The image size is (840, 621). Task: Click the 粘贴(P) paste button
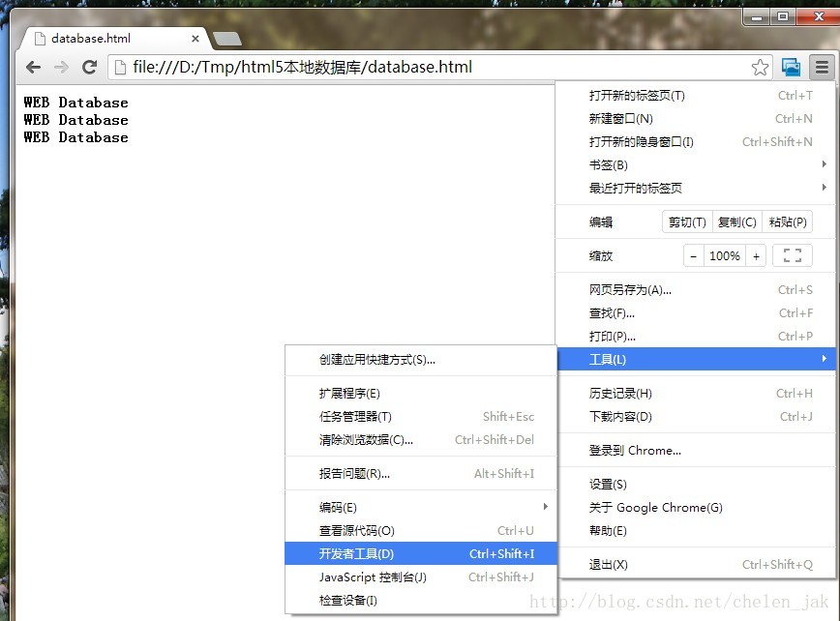pyautogui.click(x=787, y=222)
